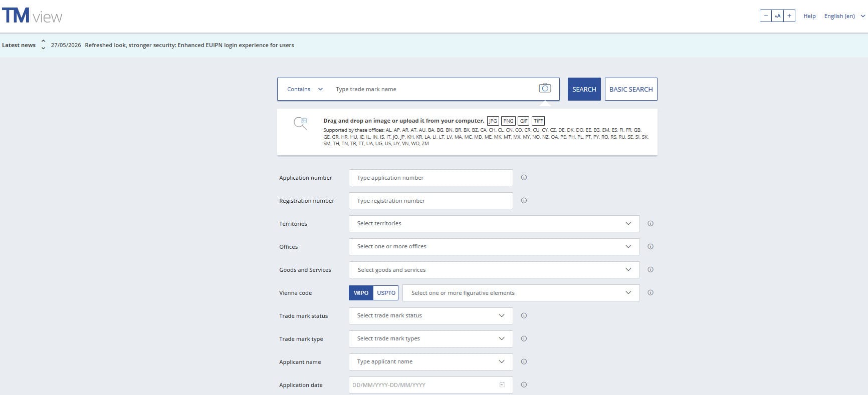The width and height of the screenshot is (868, 395).
Task: Click the Registration number label
Action: click(x=307, y=201)
